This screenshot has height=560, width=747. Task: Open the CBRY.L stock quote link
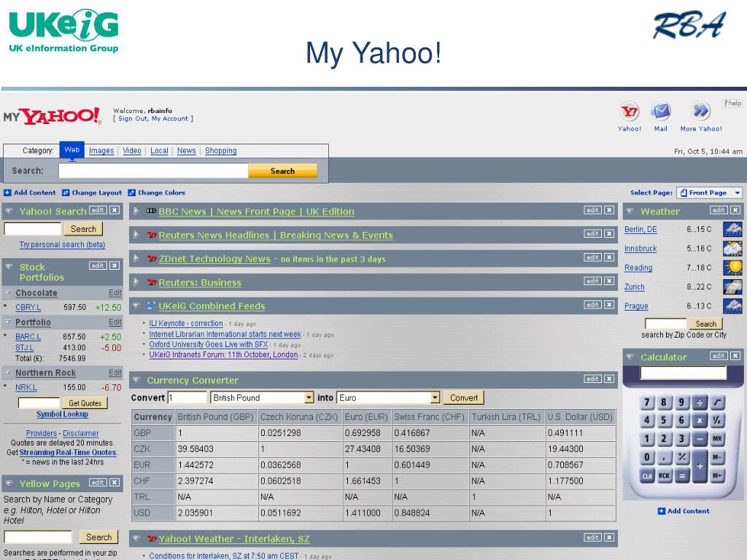[x=28, y=308]
